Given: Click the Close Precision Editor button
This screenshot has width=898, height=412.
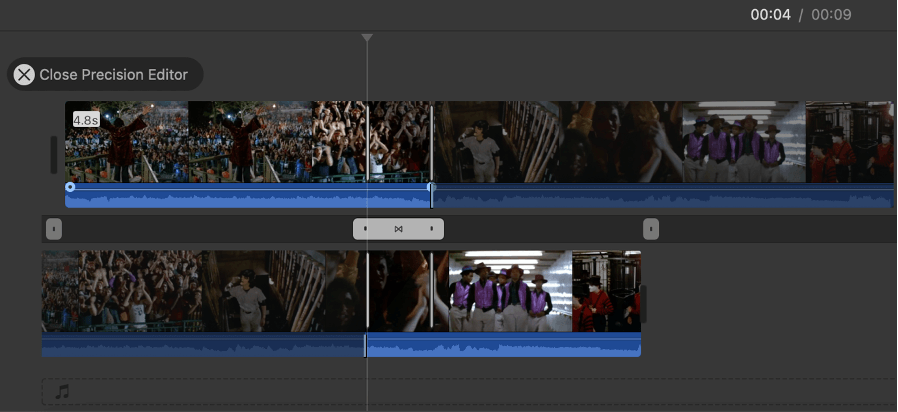Looking at the screenshot, I should coord(105,74).
